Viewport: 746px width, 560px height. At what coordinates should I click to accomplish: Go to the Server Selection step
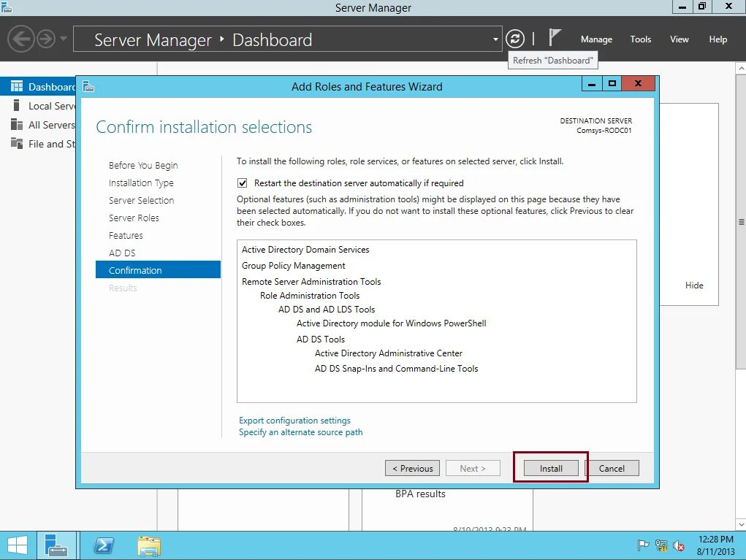click(141, 201)
